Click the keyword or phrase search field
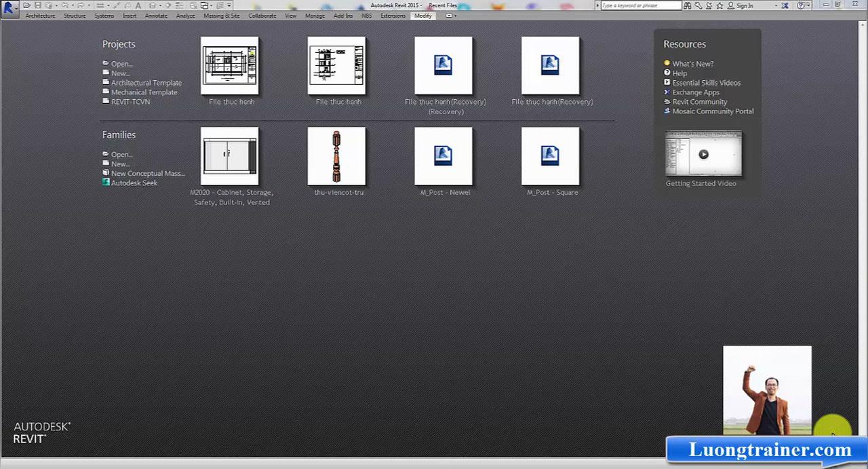 pos(642,5)
